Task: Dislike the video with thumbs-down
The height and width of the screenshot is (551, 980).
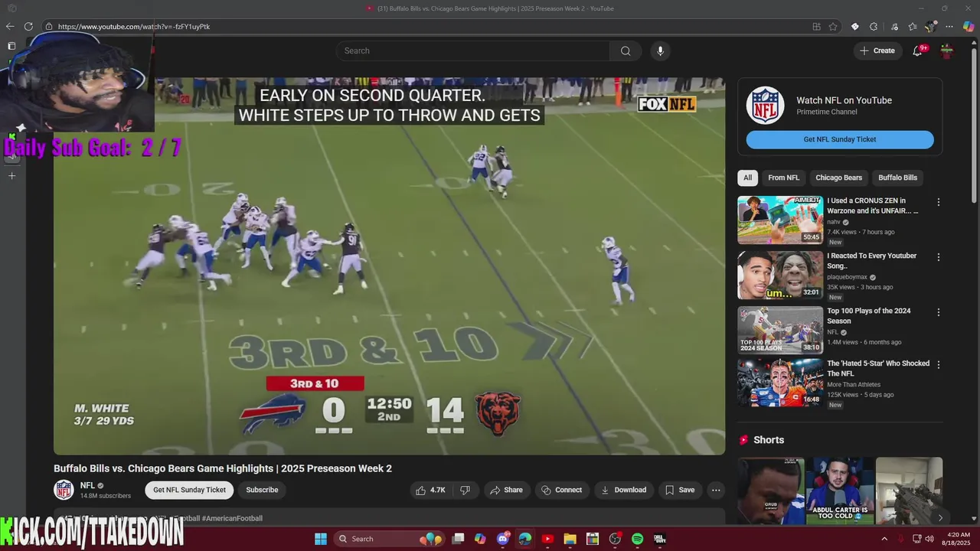Action: (x=465, y=490)
